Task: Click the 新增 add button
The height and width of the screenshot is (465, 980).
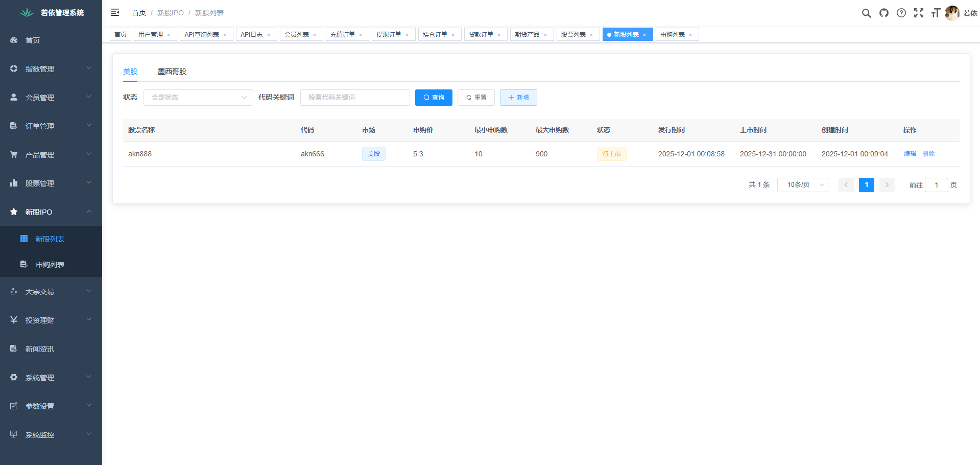Action: pyautogui.click(x=518, y=98)
